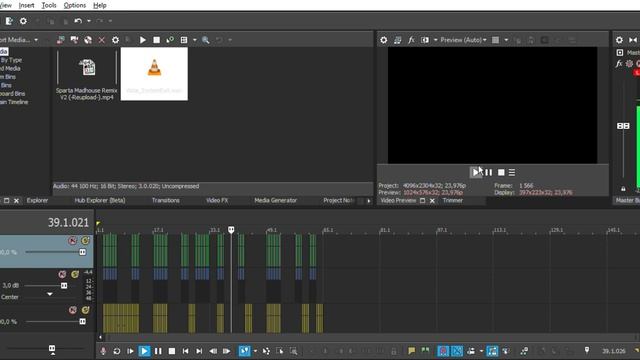The width and height of the screenshot is (640, 360).
Task: Open the Tools menu
Action: tap(49, 5)
